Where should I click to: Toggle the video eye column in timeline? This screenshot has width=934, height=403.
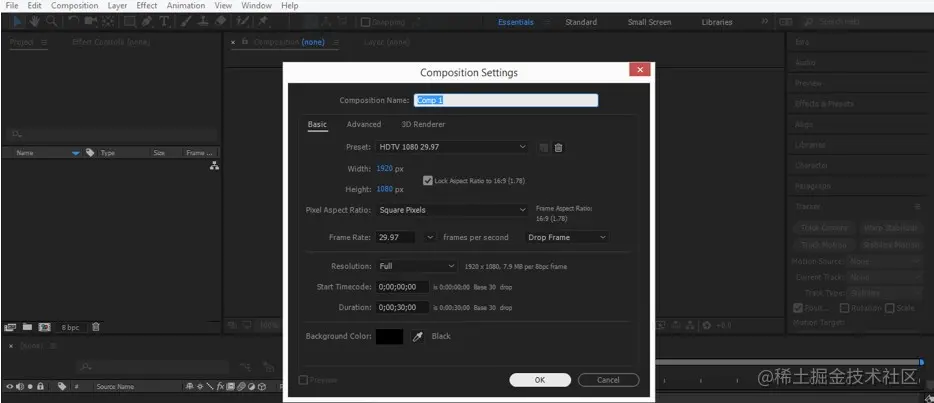point(10,386)
